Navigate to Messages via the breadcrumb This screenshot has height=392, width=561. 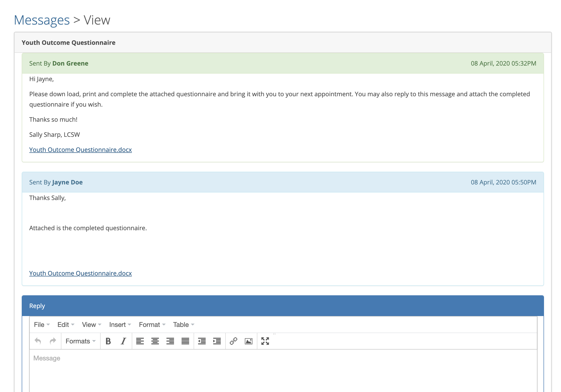click(x=41, y=20)
